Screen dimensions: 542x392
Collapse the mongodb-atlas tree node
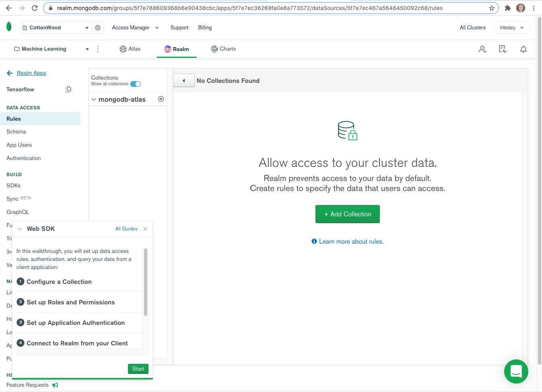[x=94, y=100]
